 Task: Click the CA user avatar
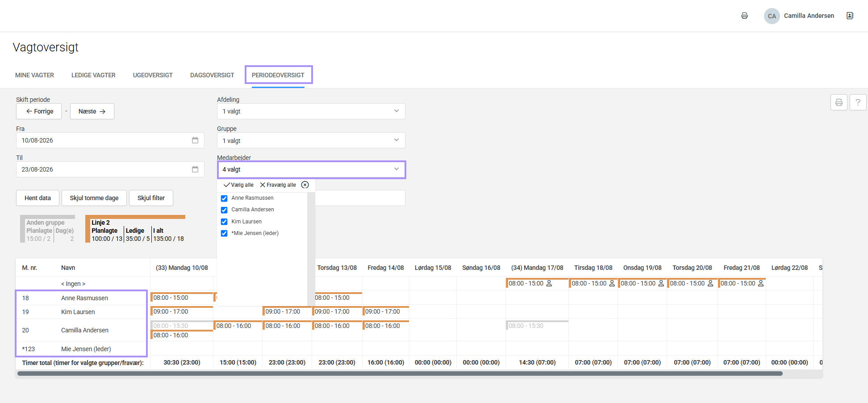coord(772,16)
